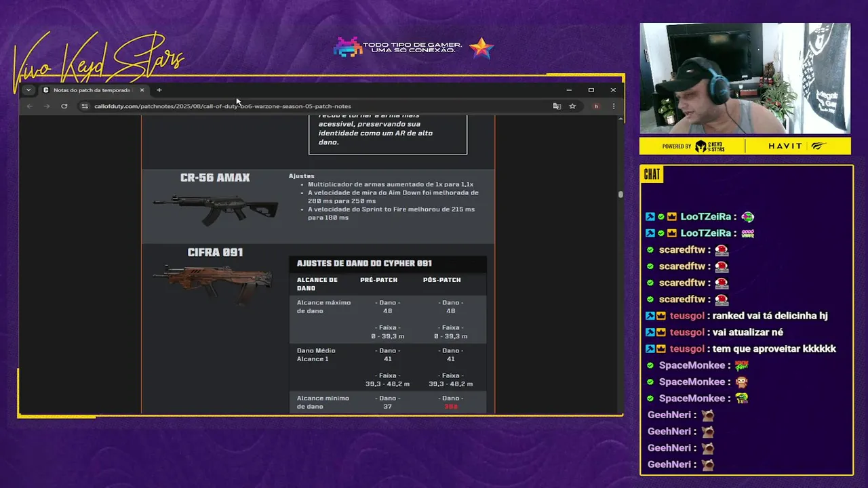The height and width of the screenshot is (488, 868).
Task: Click the Multiplicador de armas aumentado bullet
Action: [x=391, y=184]
